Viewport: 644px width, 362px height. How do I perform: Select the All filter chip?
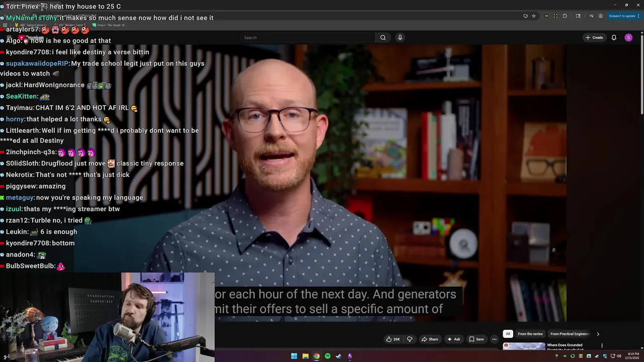(508, 334)
